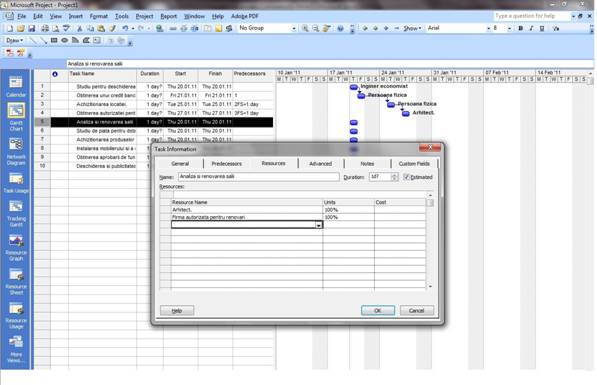Open the Resource Sheet view

click(16, 281)
